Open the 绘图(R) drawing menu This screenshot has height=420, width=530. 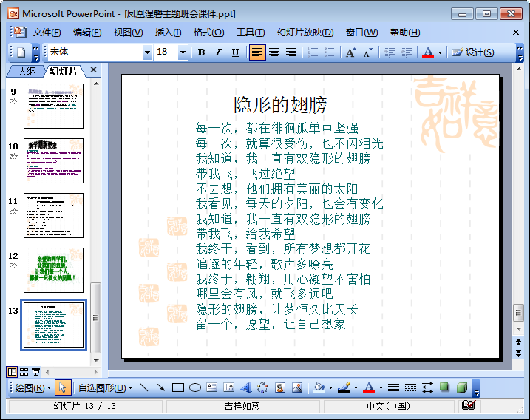(33, 388)
